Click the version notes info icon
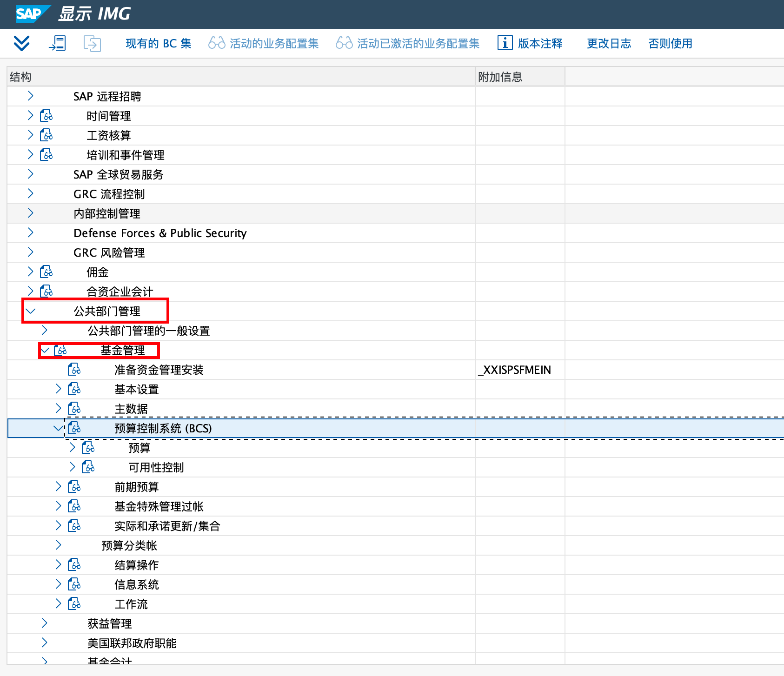The height and width of the screenshot is (676, 784). 505,43
